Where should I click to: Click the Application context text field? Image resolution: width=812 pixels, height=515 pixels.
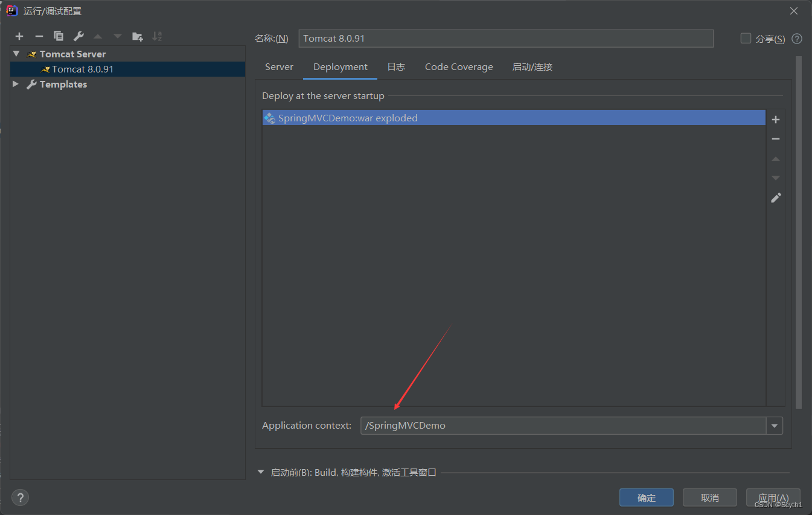click(x=563, y=426)
